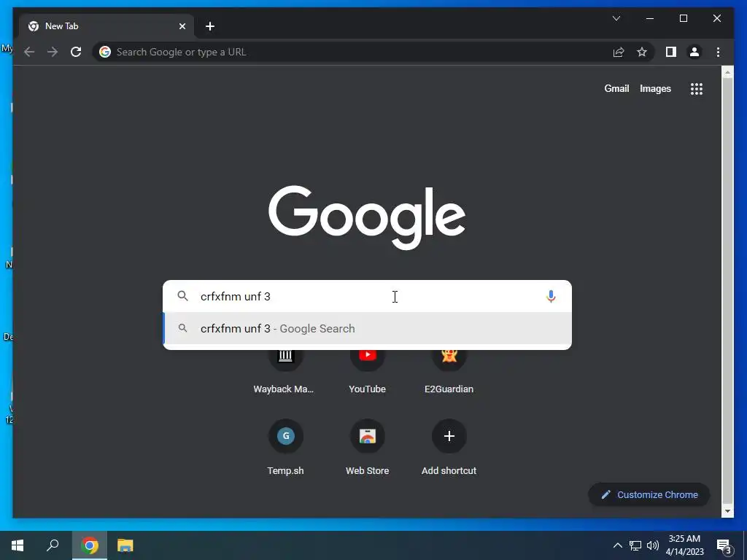Open a new tab with plus button
This screenshot has width=747, height=560.
pos(209,26)
